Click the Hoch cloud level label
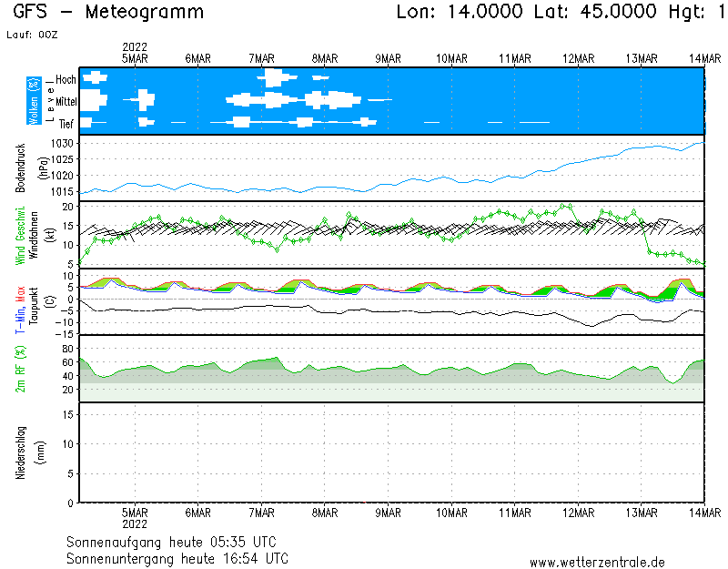The width and height of the screenshot is (728, 569). point(66,80)
